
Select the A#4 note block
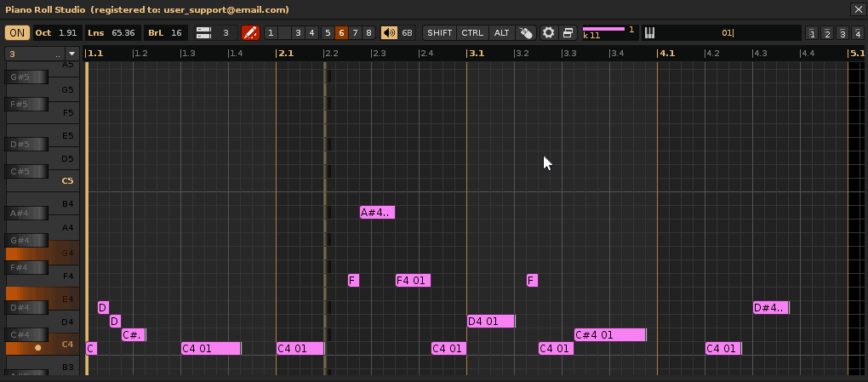[377, 213]
